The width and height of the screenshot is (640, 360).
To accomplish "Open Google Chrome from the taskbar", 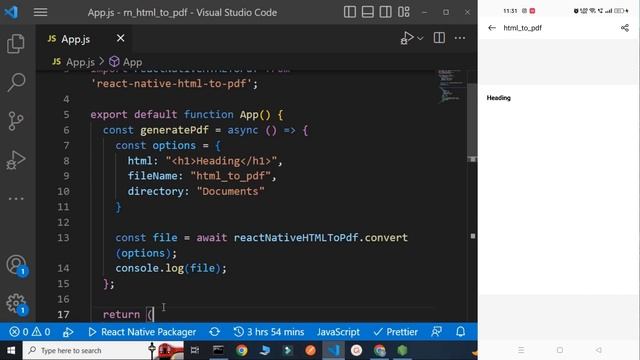I will click(x=242, y=351).
